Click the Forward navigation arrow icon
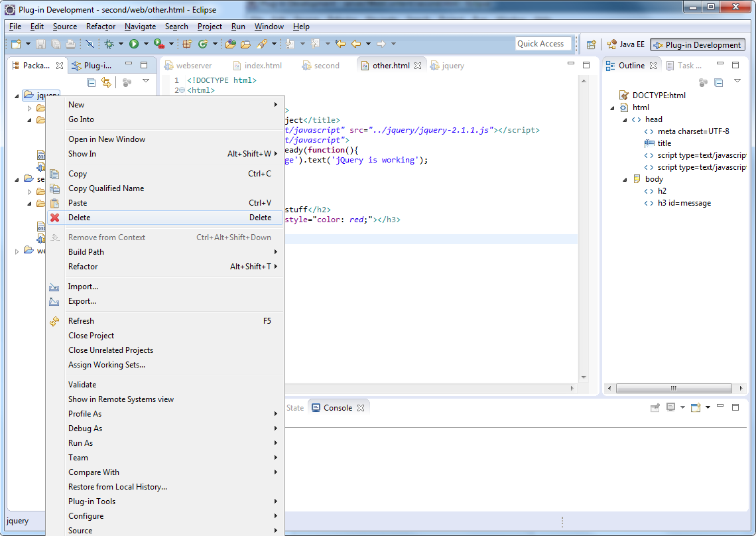Screen dimensions: 756x536 (x=381, y=44)
